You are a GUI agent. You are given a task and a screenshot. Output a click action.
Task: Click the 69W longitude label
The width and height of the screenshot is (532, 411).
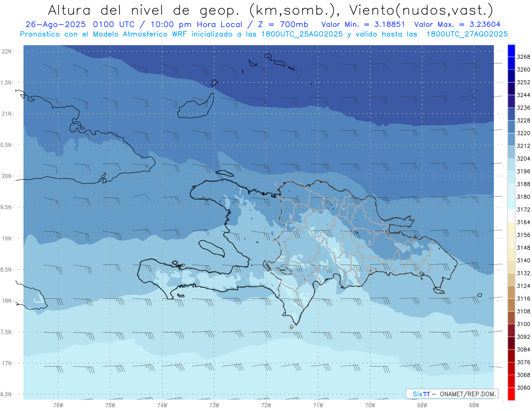coord(422,405)
